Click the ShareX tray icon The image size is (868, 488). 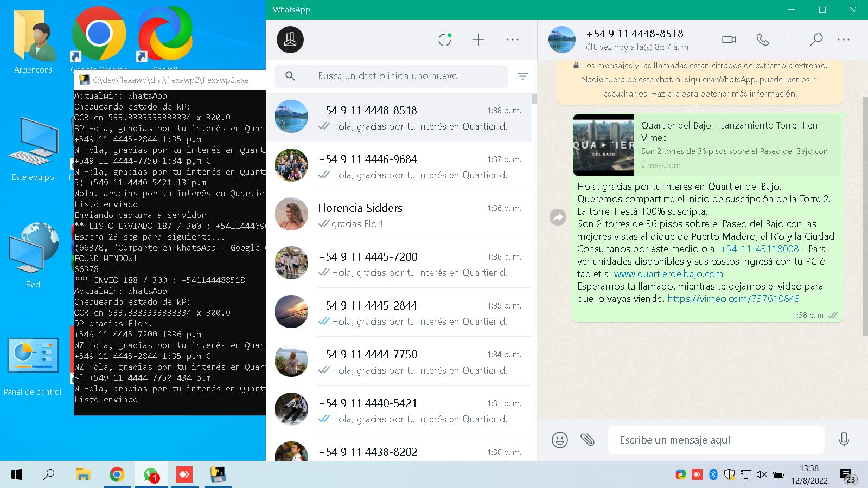680,475
